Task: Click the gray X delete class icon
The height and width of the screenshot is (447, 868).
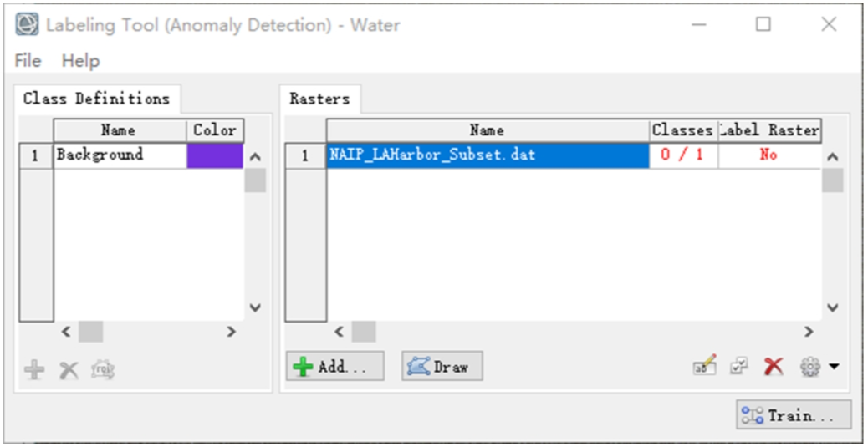Action: pyautogui.click(x=69, y=369)
